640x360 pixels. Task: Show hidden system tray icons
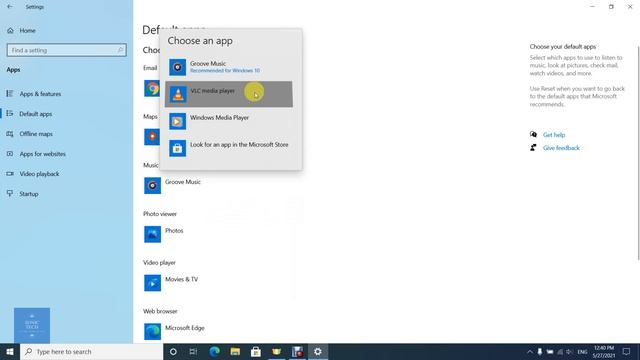click(530, 351)
